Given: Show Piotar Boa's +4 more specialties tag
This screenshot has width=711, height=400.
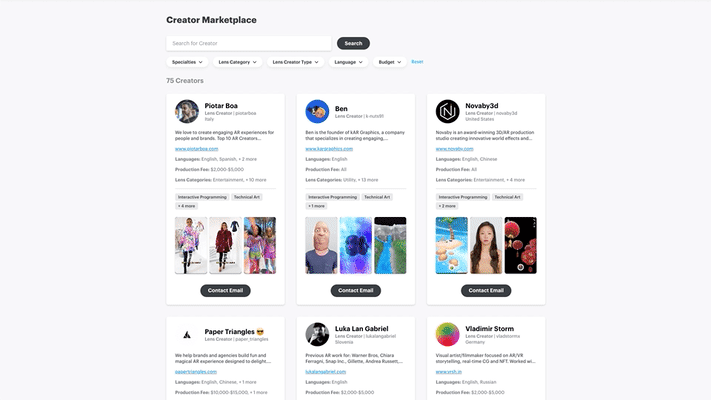Looking at the screenshot, I should coord(186,206).
